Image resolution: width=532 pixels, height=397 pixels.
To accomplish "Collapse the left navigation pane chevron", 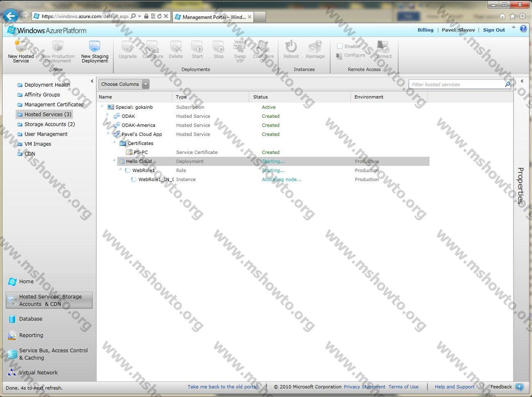I will tap(92, 81).
